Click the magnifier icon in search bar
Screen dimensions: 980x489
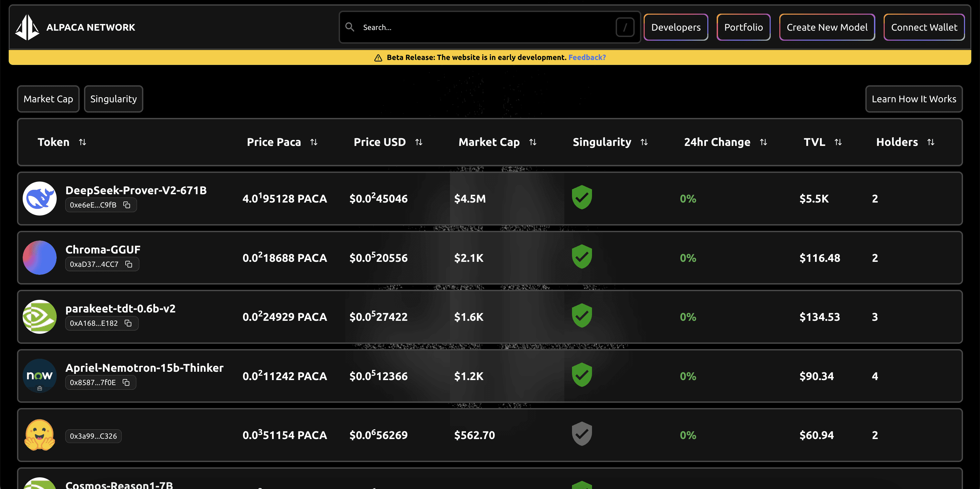(350, 27)
